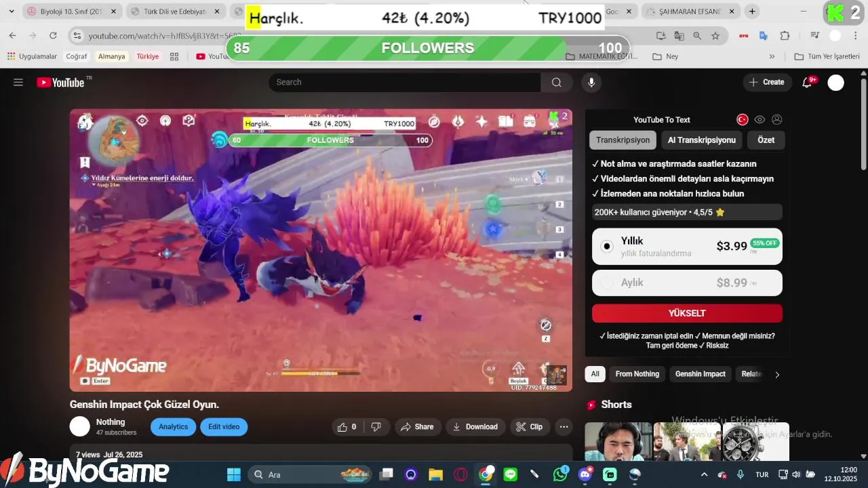
Task: Create a Clip of the video
Action: click(x=530, y=427)
